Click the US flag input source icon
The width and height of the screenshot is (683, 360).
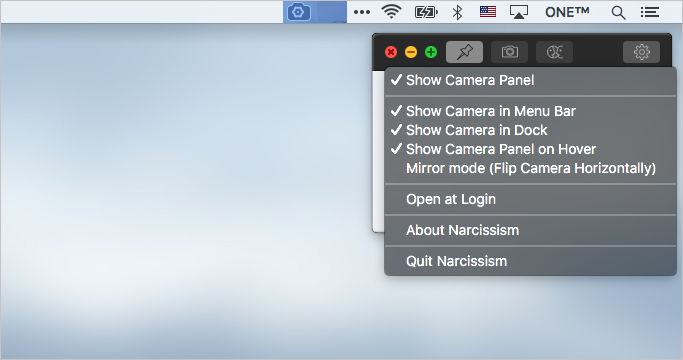click(x=487, y=12)
